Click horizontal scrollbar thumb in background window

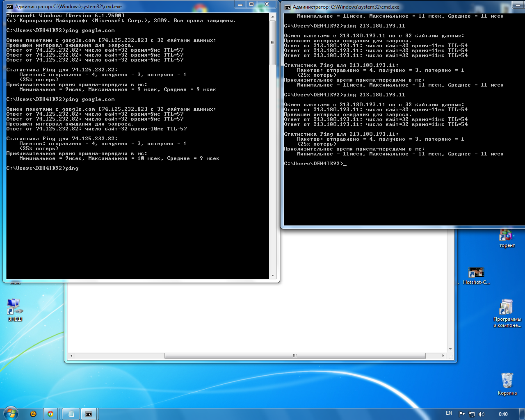pyautogui.click(x=295, y=356)
